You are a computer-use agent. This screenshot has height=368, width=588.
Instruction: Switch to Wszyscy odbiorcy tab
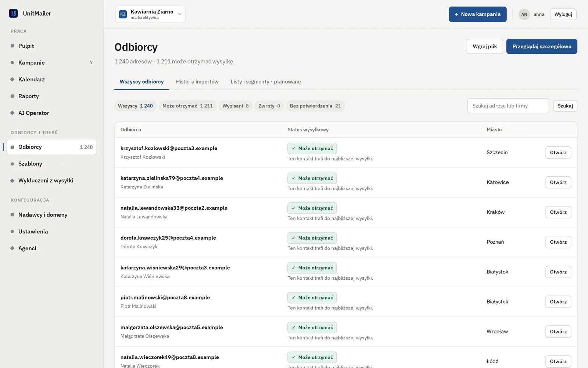[x=141, y=82]
